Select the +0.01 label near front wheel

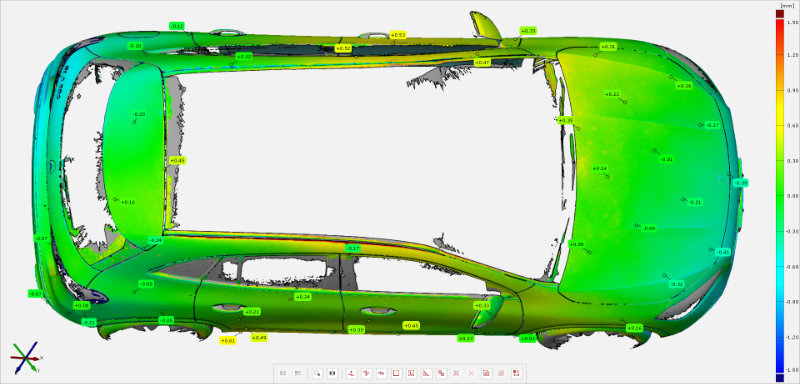coord(528,338)
